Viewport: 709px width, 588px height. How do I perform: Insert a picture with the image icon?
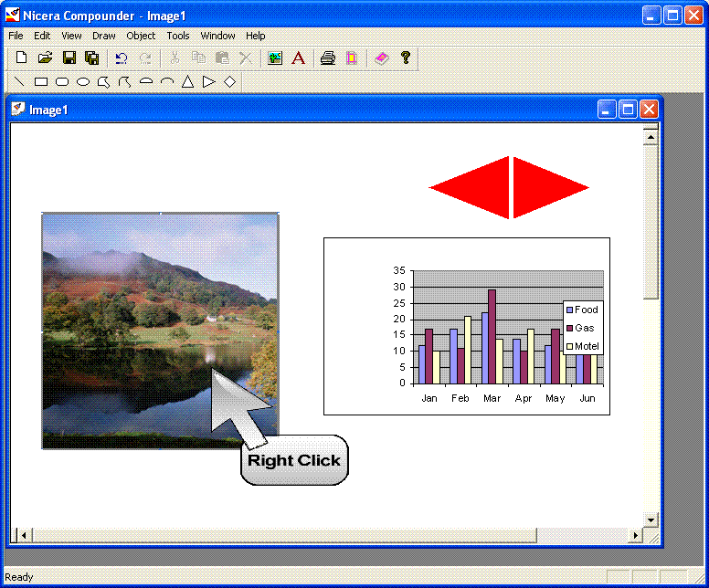(x=275, y=58)
